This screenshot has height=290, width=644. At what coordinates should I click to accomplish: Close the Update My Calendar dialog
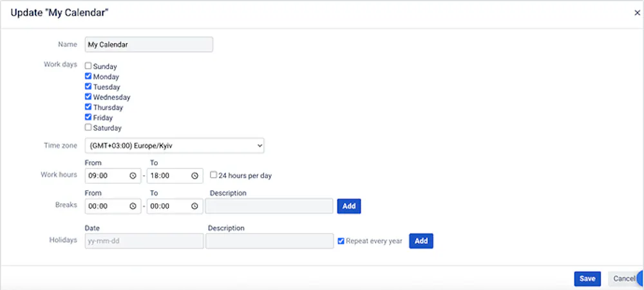tap(637, 12)
